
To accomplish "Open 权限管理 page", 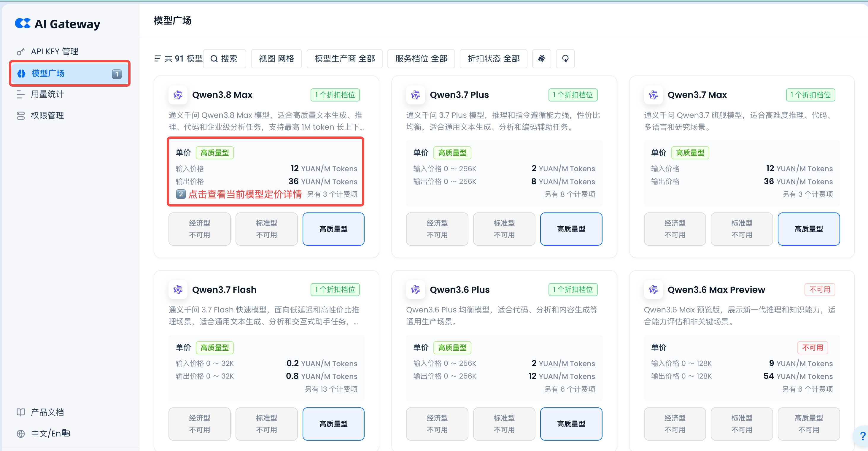I will point(69,116).
